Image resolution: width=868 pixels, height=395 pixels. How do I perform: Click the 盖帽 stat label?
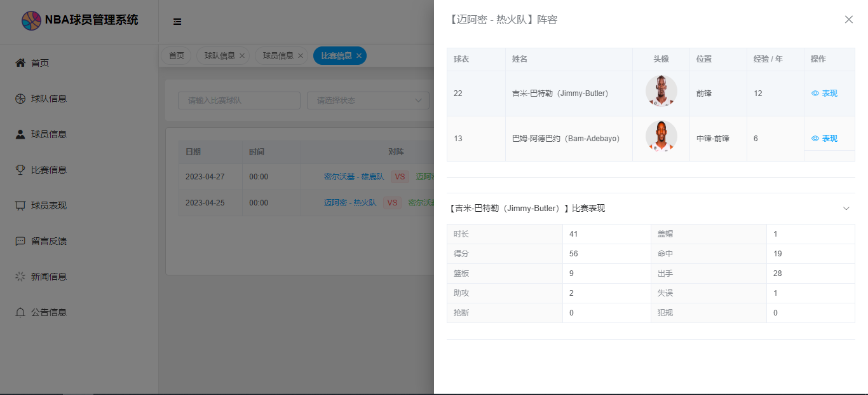665,234
